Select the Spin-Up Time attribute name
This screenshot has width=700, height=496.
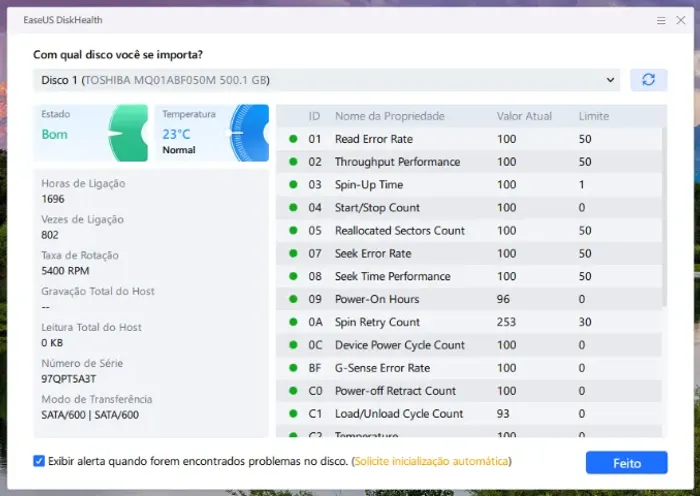coord(369,185)
